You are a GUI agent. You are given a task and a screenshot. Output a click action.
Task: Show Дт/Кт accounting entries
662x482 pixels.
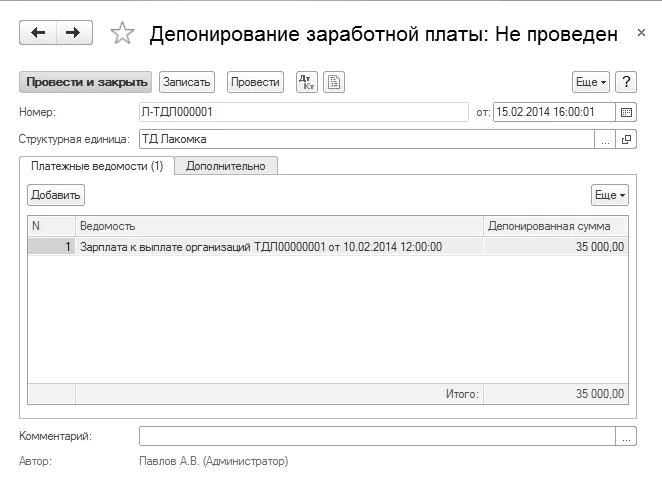pos(307,82)
